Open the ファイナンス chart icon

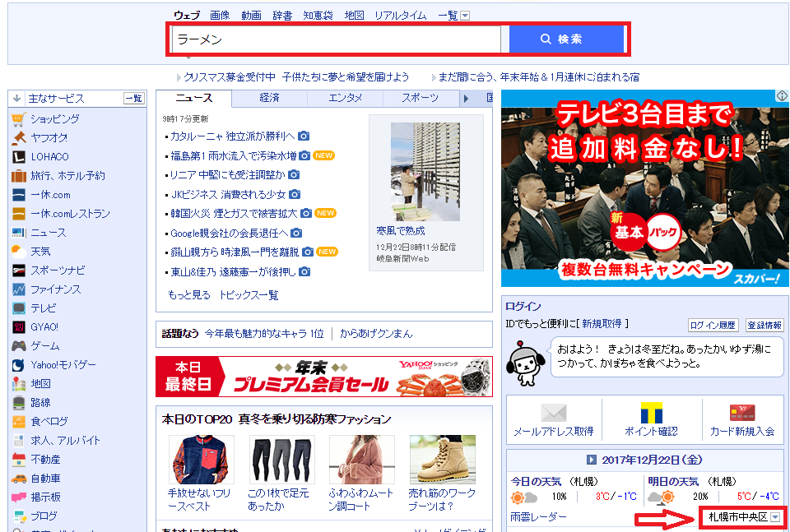pyautogui.click(x=18, y=289)
